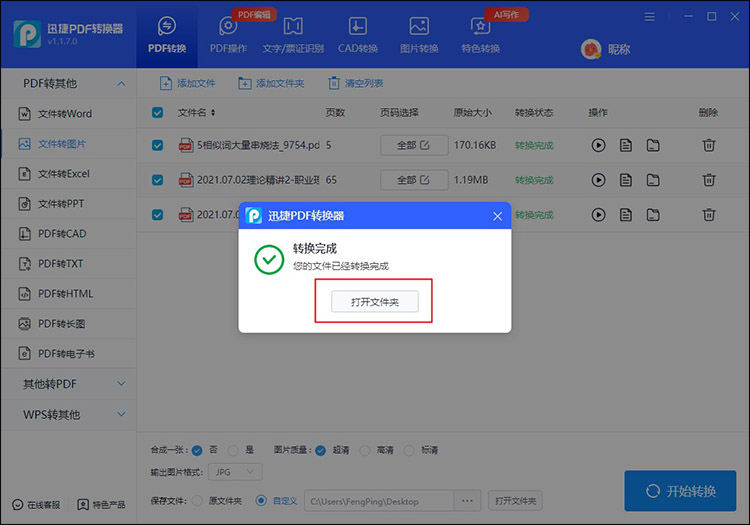Screen dimensions: 750x525
Task: Select 文件转Excel in sidebar
Action: (x=68, y=174)
